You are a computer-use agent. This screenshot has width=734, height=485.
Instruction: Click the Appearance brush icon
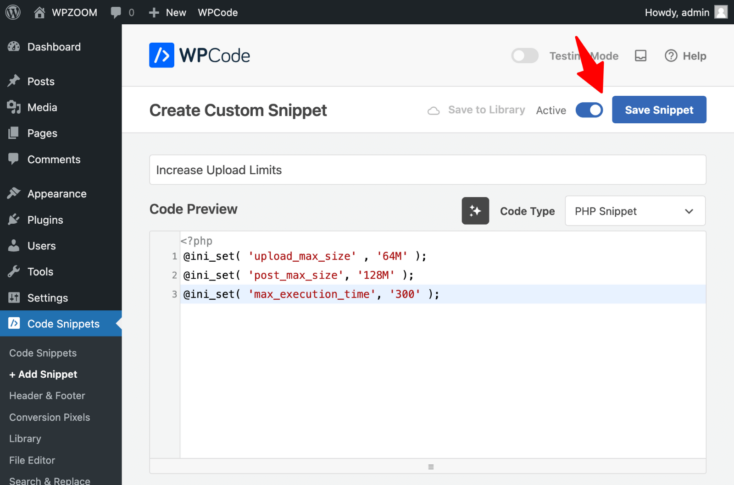(x=14, y=193)
